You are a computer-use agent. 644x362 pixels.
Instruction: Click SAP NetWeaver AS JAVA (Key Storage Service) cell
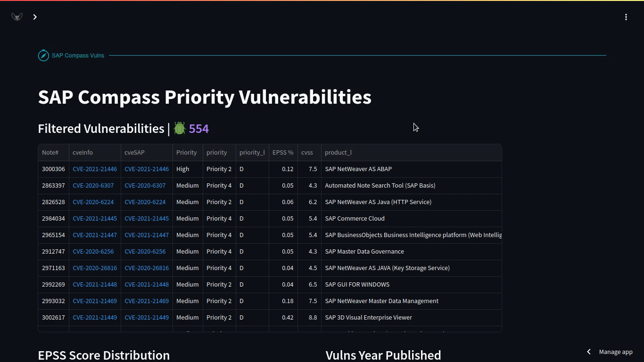412,268
